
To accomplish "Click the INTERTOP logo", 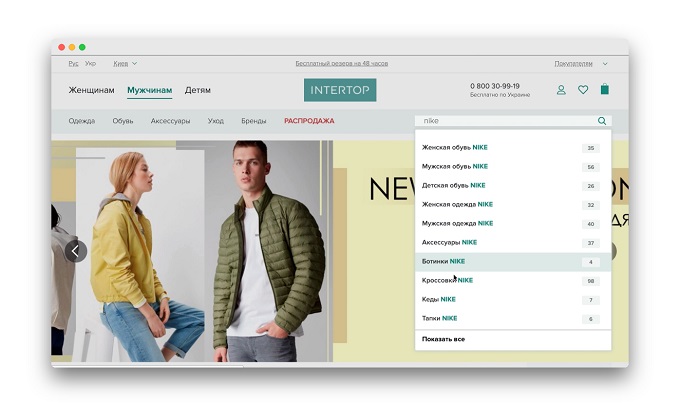I will point(340,90).
